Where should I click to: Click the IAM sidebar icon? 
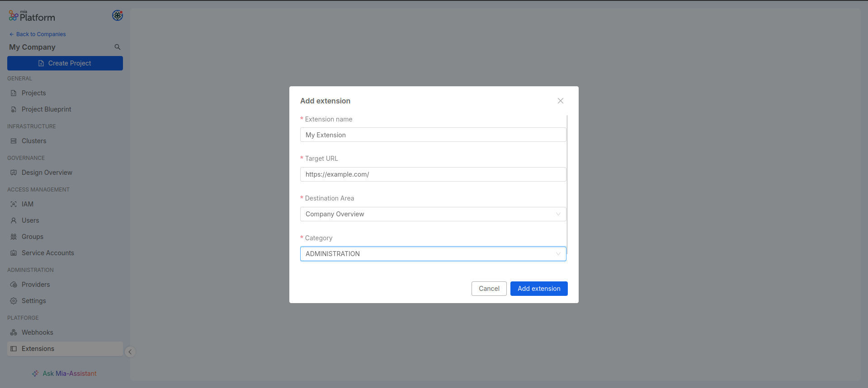[14, 204]
